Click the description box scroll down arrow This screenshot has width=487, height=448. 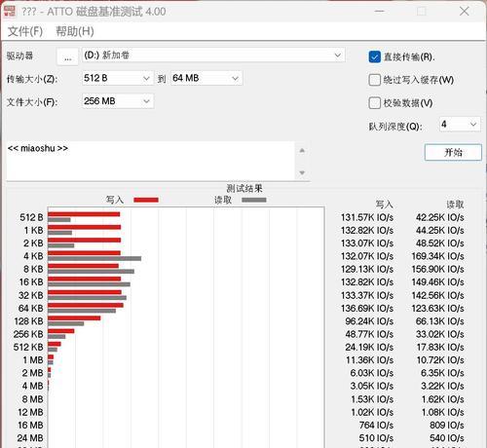point(302,172)
